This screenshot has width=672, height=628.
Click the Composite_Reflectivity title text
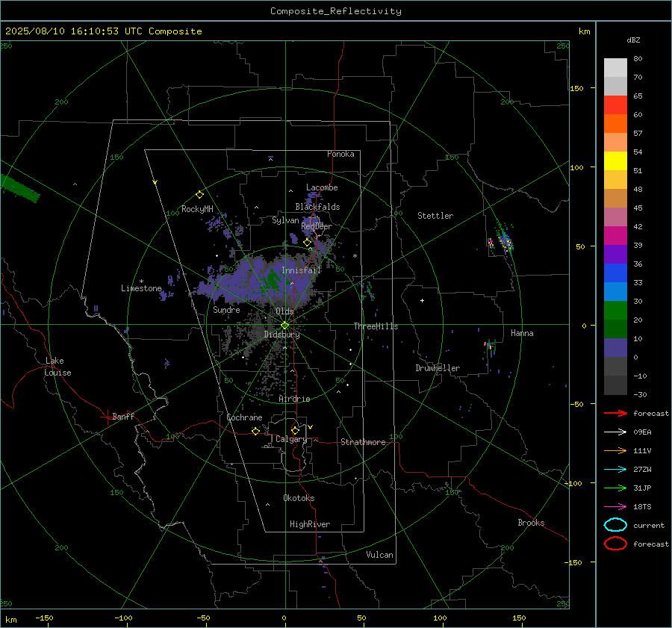pyautogui.click(x=336, y=11)
